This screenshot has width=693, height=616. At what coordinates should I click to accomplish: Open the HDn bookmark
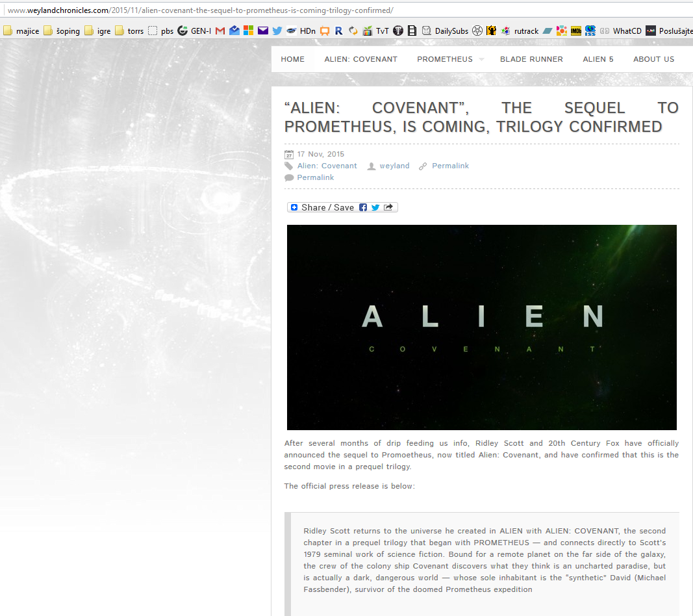point(301,31)
